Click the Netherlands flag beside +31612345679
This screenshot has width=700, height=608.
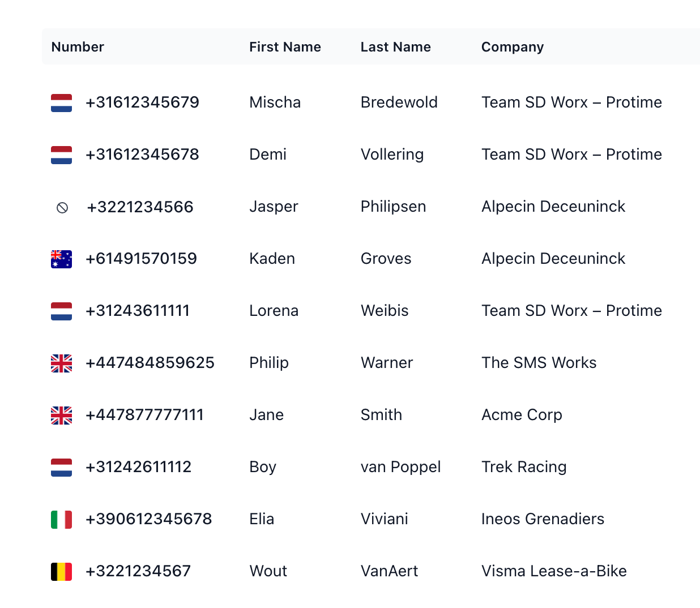click(x=61, y=103)
